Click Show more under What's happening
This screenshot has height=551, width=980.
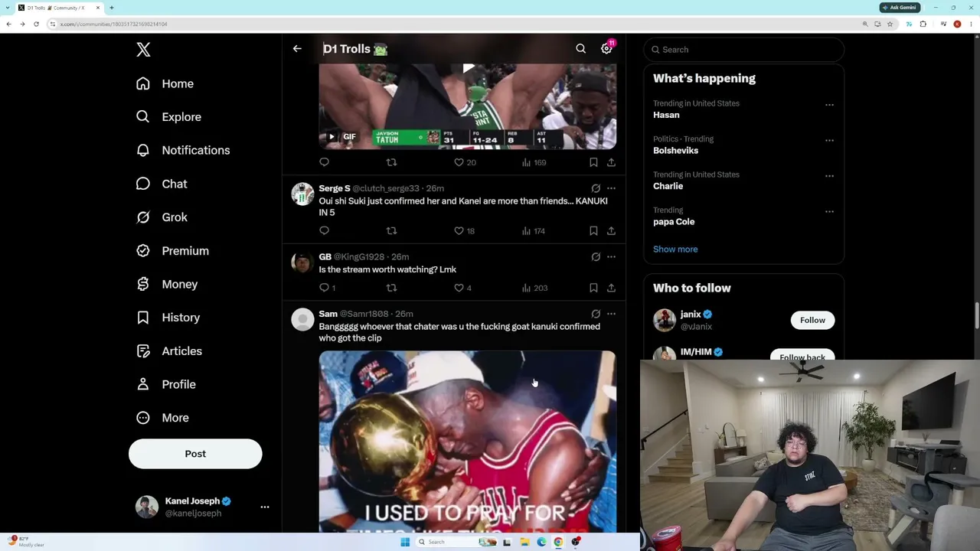tap(675, 249)
